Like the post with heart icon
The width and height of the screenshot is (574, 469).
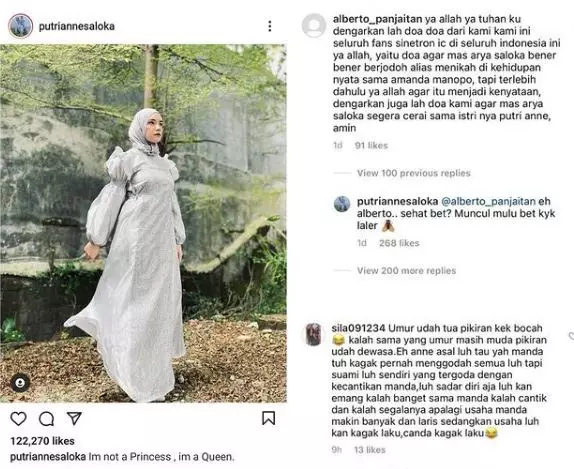pyautogui.click(x=18, y=418)
